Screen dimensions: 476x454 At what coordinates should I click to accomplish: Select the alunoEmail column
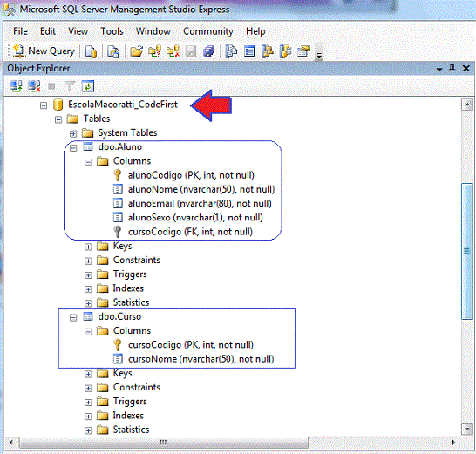[x=200, y=203]
